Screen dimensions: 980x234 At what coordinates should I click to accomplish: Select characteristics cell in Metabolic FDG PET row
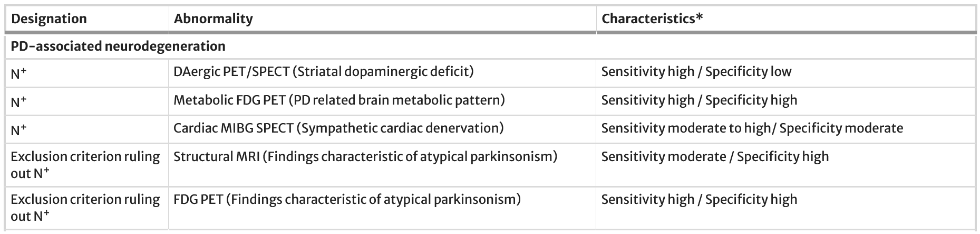pos(699,100)
